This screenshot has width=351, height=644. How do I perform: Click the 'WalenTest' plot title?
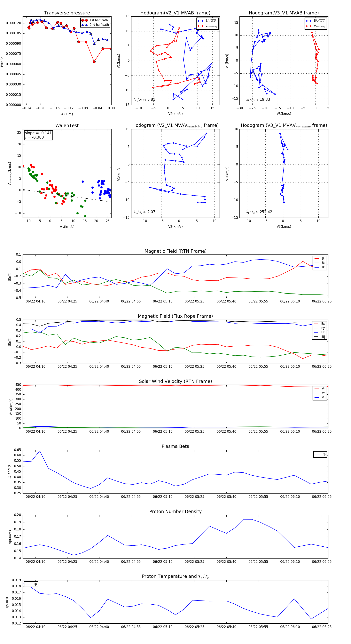pyautogui.click(x=67, y=125)
